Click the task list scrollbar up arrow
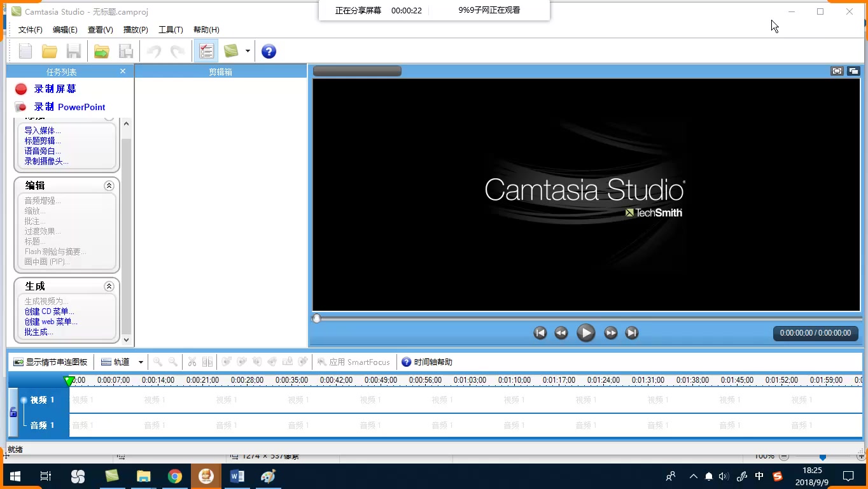Screen dimensions: 868x489 pos(126,124)
